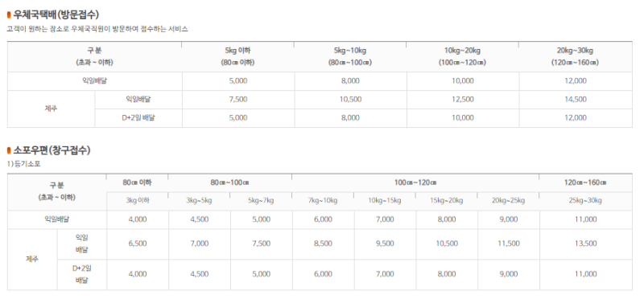Click the orange bullet beside 우체국택배(방문접수)
Image resolution: width=644 pixels, height=299 pixels.
[x=9, y=15]
